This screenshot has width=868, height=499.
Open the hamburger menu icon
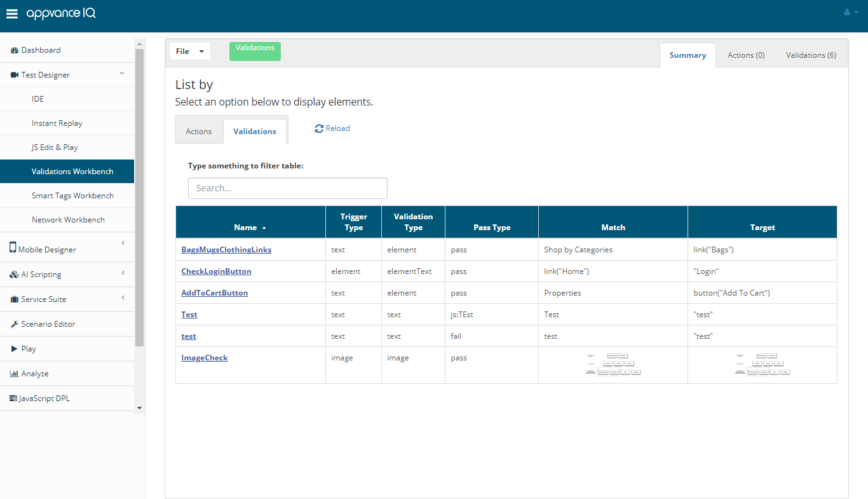12,14
